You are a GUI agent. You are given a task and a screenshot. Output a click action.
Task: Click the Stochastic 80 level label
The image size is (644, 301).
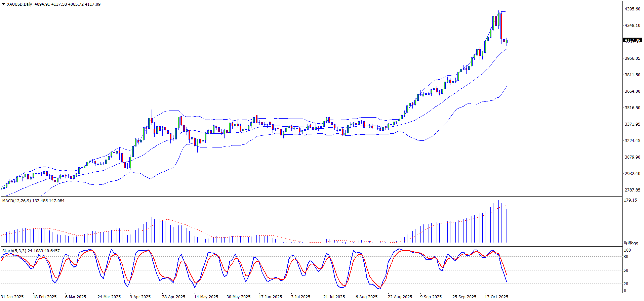626,257
